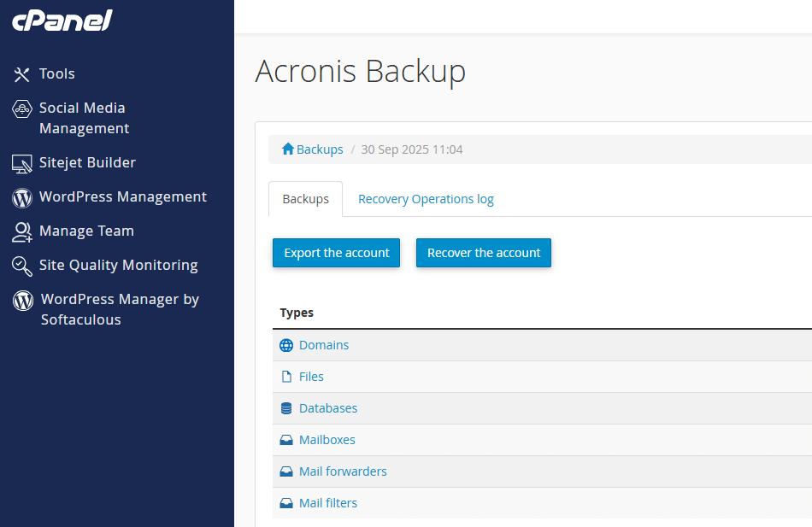Click the cPanel logo
Image resolution: width=812 pixels, height=527 pixels.
tap(61, 20)
